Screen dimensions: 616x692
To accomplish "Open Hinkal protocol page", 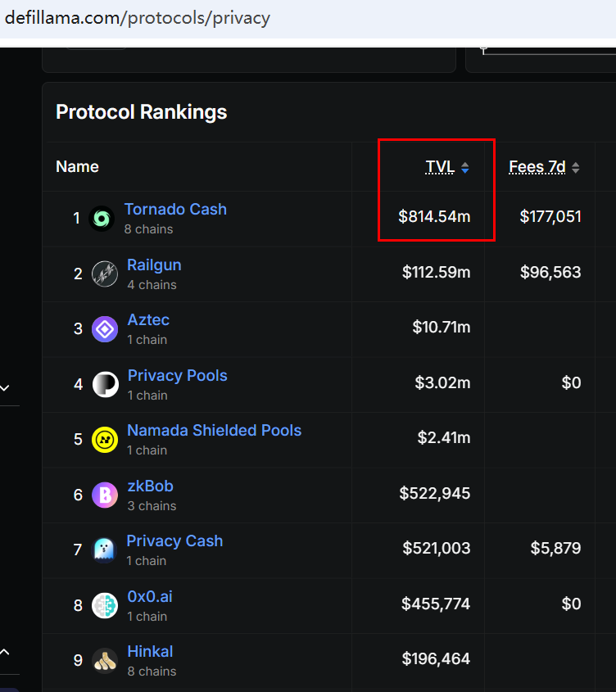I will click(x=150, y=652).
